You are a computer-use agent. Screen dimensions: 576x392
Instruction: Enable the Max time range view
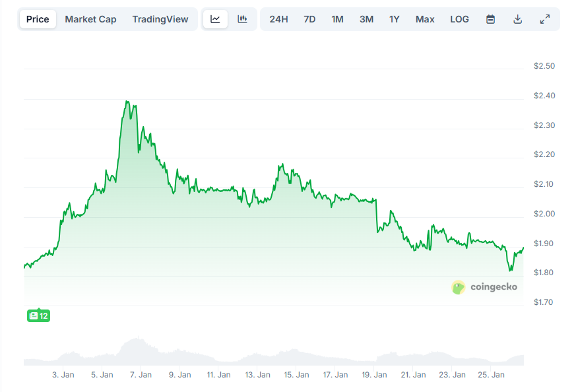coord(425,19)
